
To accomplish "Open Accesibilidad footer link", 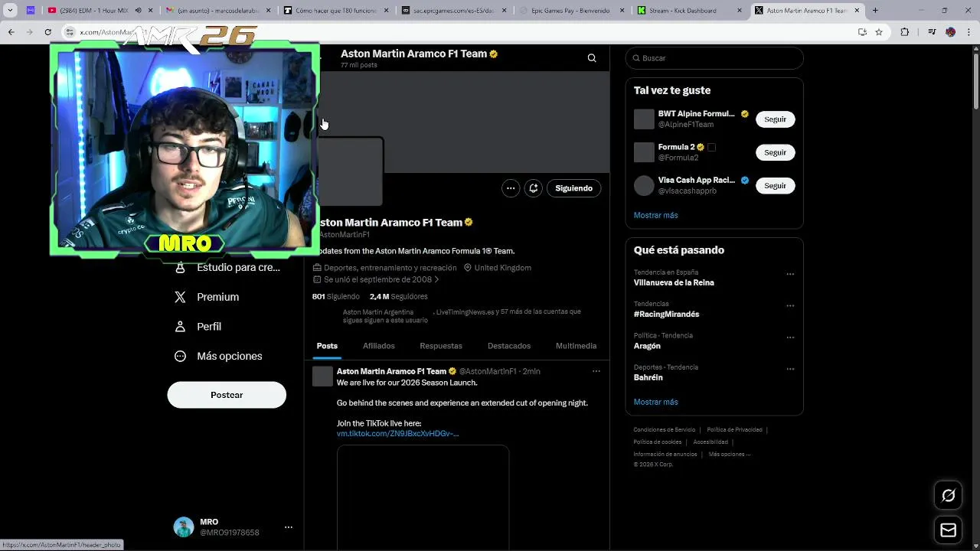I will [x=710, y=442].
